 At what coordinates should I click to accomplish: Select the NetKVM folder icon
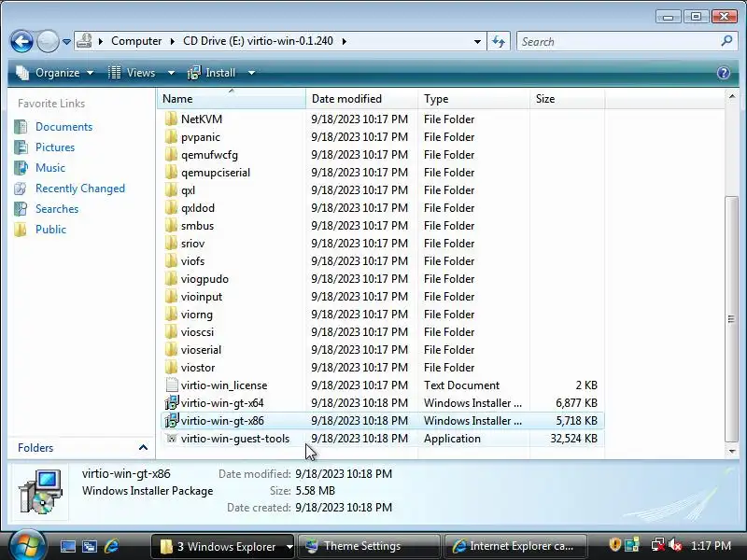(171, 119)
